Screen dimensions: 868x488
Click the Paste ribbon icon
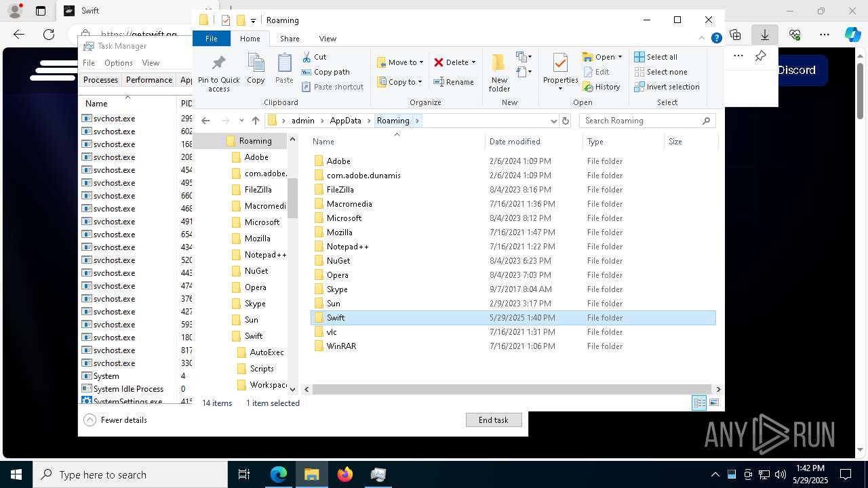tap(284, 69)
